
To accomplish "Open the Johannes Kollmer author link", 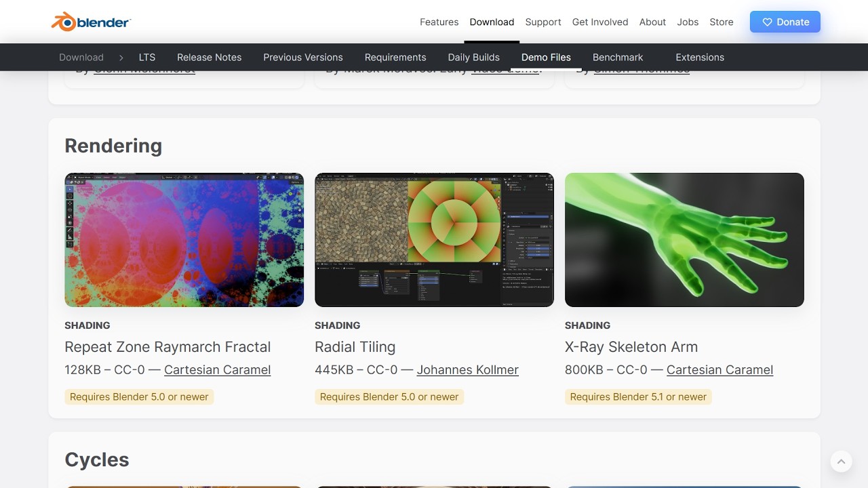I will coord(468,370).
